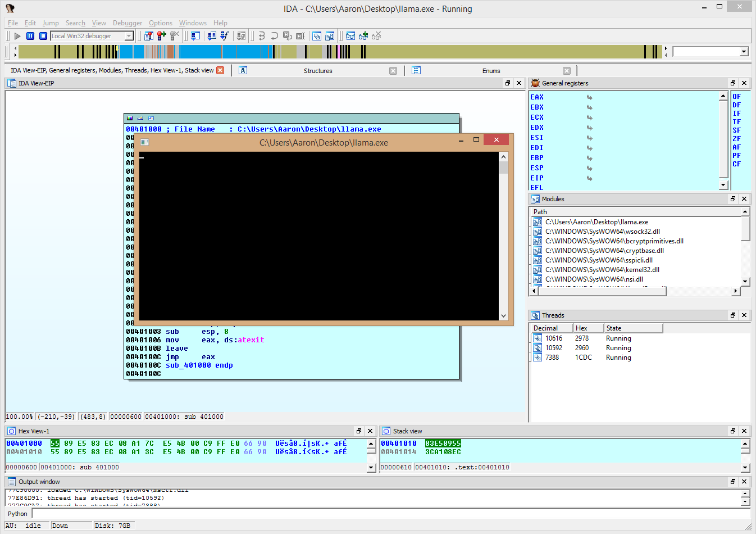
Task: Select the 83E58955 value in Stack view
Action: (x=443, y=444)
